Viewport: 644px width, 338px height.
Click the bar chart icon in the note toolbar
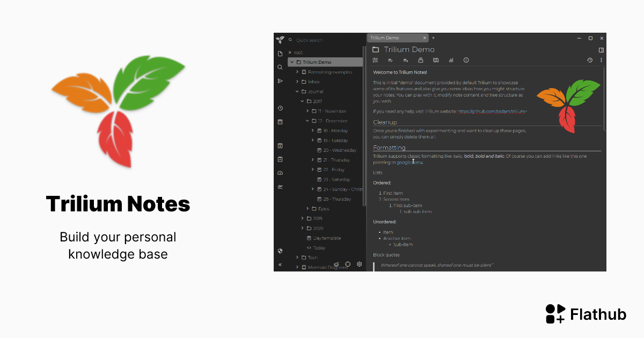tap(451, 60)
